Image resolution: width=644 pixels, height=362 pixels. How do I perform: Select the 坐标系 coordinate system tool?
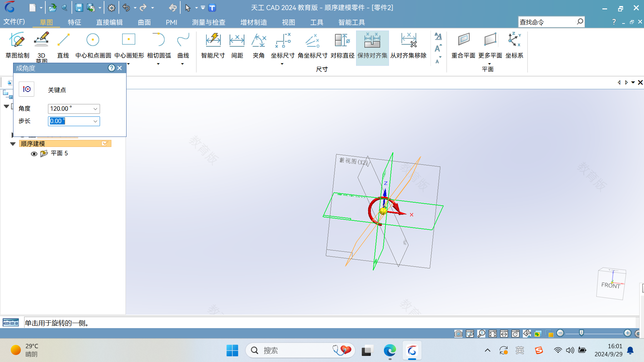click(x=514, y=46)
